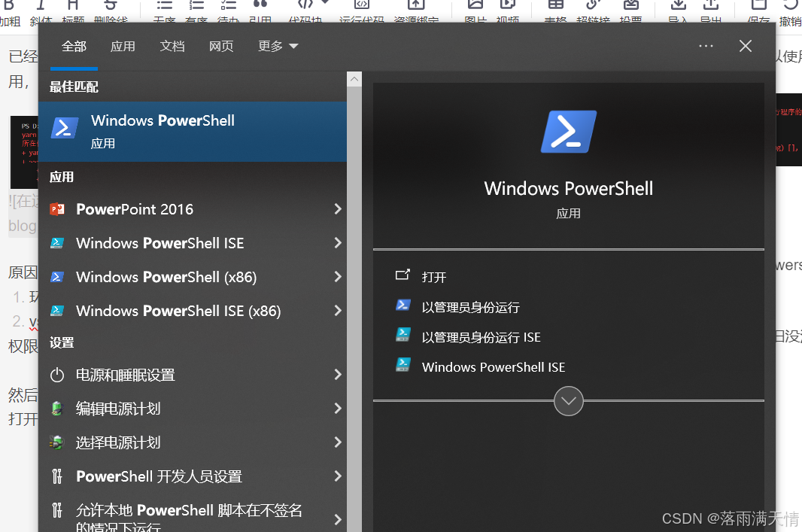Viewport: 802px width, 532px height.
Task: Expand the 选择电源计划 arrow
Action: 338,442
